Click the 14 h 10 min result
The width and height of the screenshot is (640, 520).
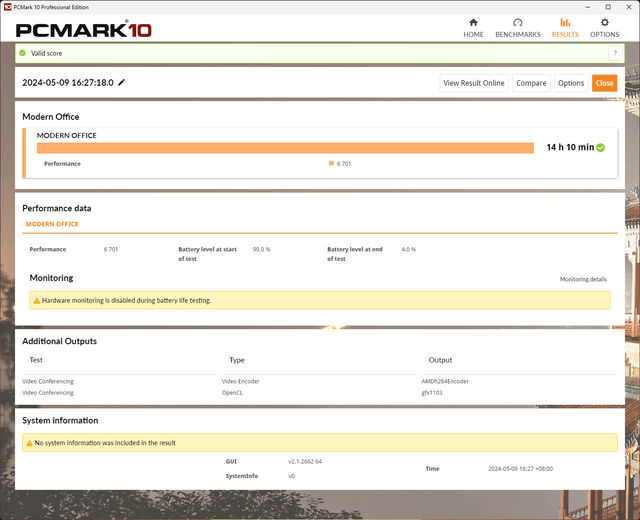(x=570, y=147)
